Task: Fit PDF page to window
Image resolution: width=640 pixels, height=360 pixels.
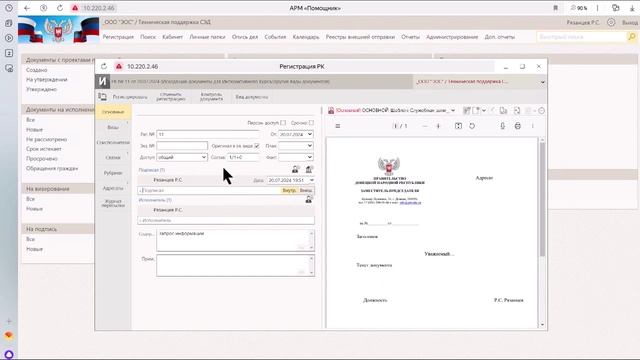Action: [x=458, y=126]
